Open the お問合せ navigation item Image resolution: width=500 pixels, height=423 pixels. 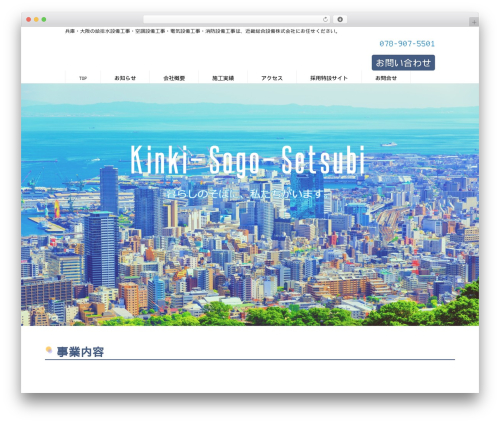(386, 78)
